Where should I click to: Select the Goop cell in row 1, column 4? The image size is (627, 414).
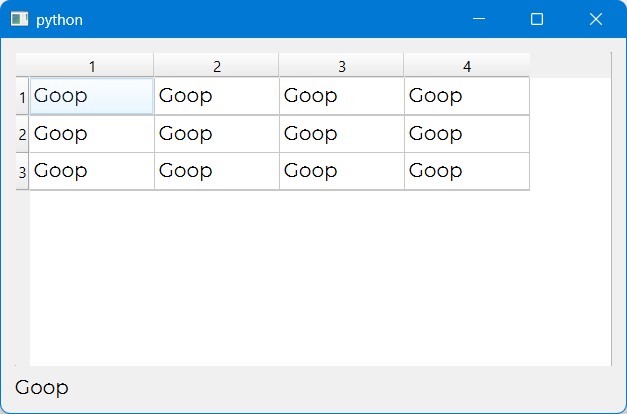click(x=466, y=97)
